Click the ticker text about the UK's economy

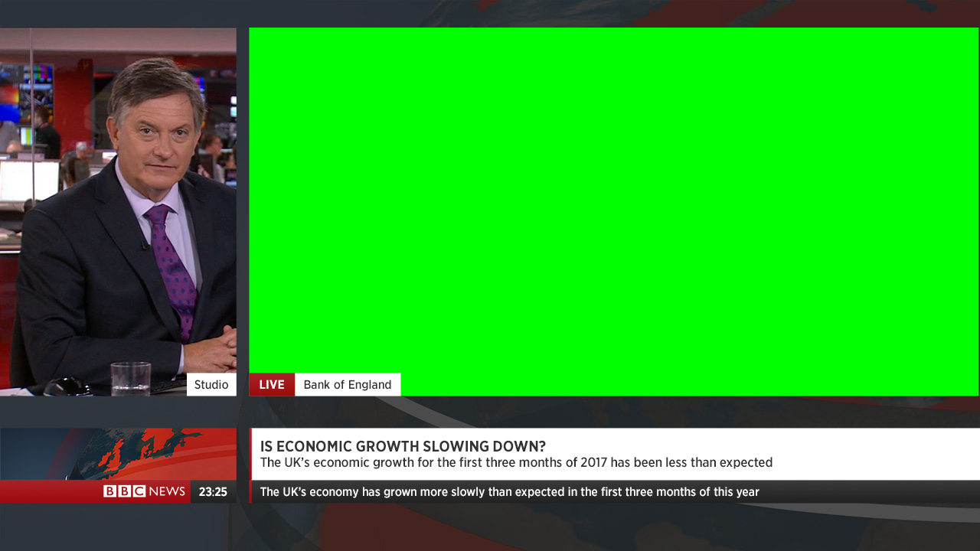click(x=510, y=491)
